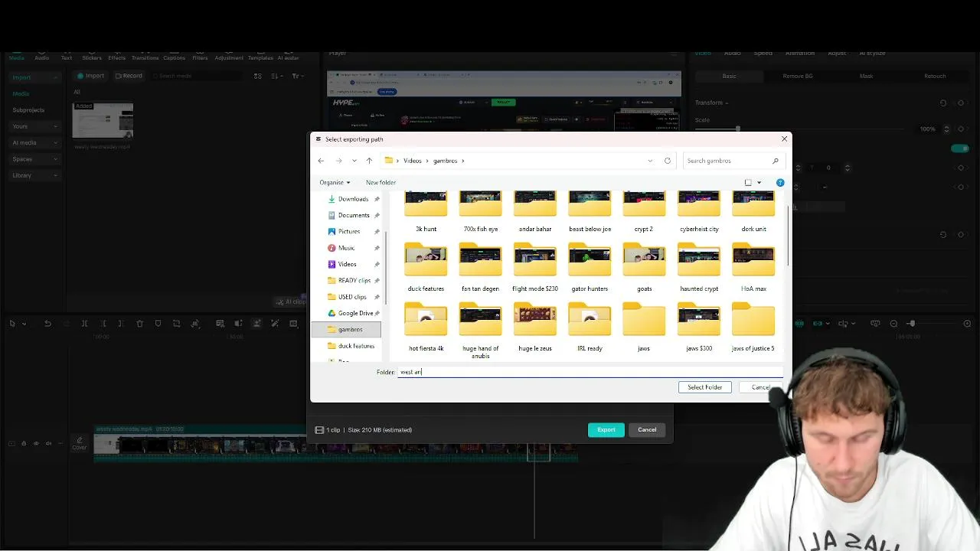The height and width of the screenshot is (551, 980).
Task: Select the HoA max folder
Action: pos(753,267)
